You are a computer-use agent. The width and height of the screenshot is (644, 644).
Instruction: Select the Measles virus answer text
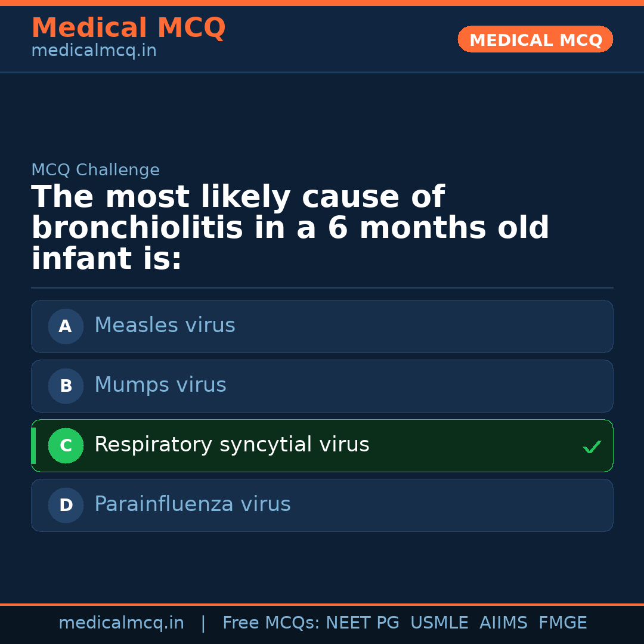pos(165,326)
